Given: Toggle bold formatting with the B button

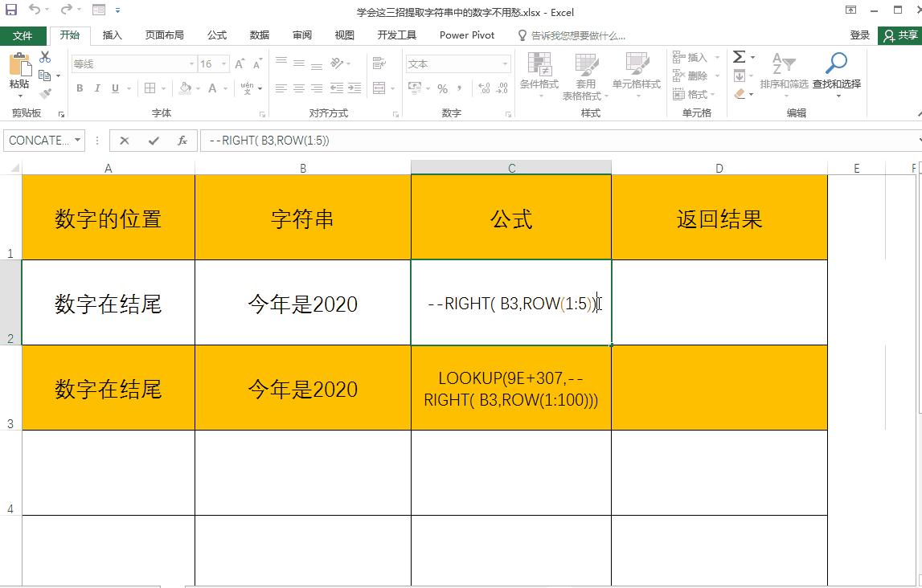Looking at the screenshot, I should [x=78, y=88].
